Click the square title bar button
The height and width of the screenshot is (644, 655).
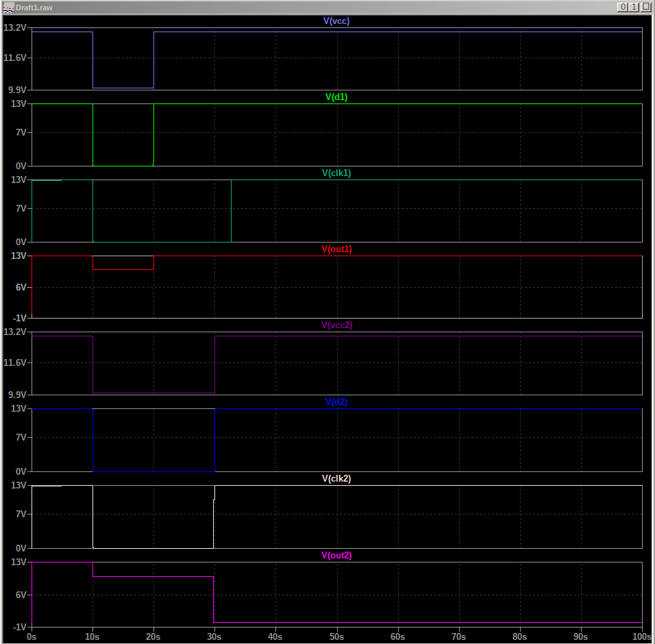click(645, 7)
